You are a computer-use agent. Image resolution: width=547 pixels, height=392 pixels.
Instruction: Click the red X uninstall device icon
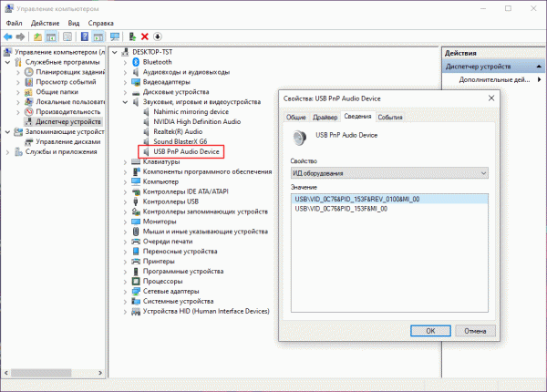click(146, 37)
